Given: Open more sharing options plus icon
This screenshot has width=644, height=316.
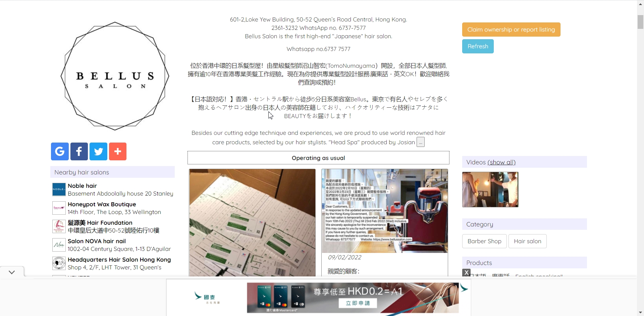Looking at the screenshot, I should [118, 151].
